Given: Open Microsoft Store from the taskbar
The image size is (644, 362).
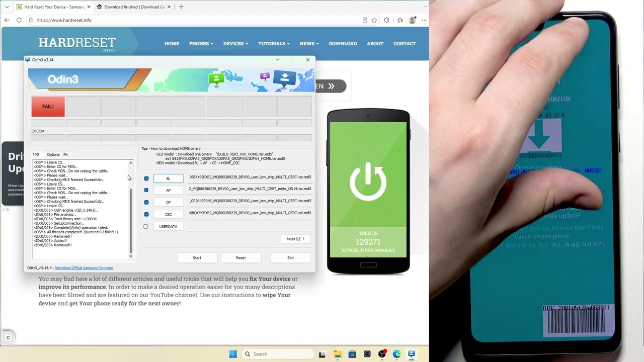Looking at the screenshot, I should (352, 354).
